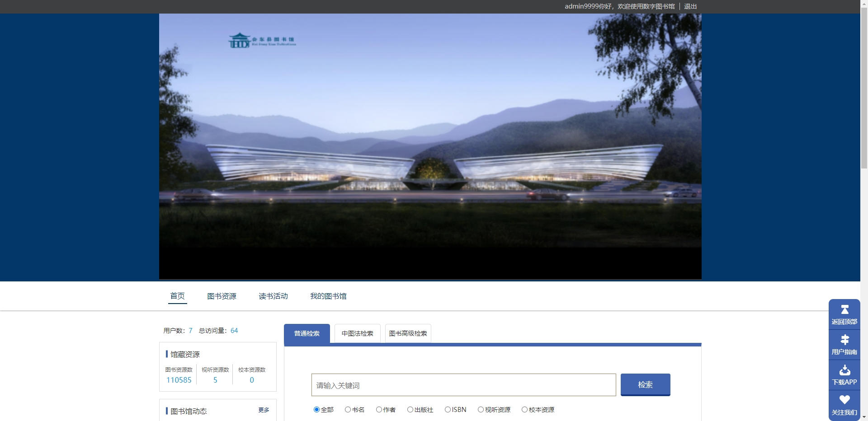Click the follow us heart icon
This screenshot has width=868, height=421.
click(x=844, y=400)
